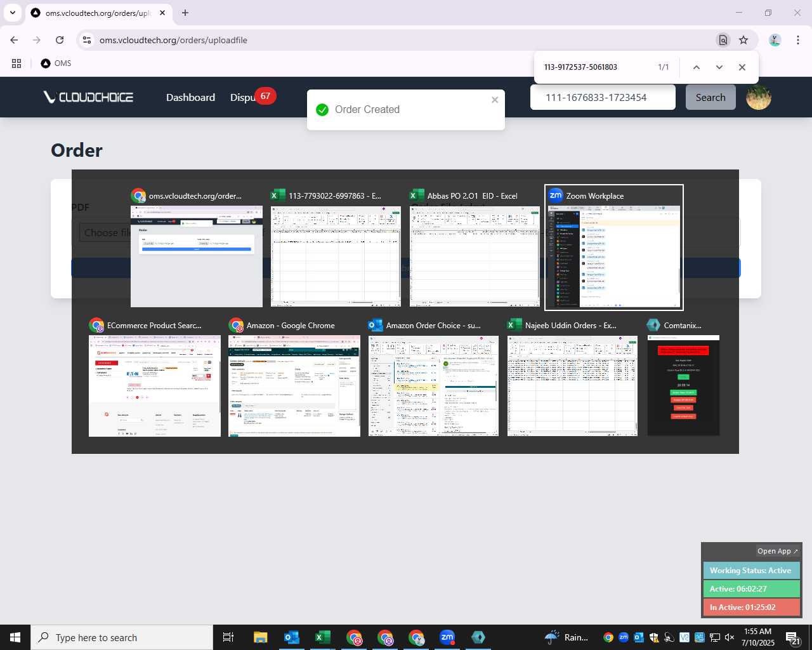Switch to Najeeb Uddin Orders Excel window

pos(572,378)
